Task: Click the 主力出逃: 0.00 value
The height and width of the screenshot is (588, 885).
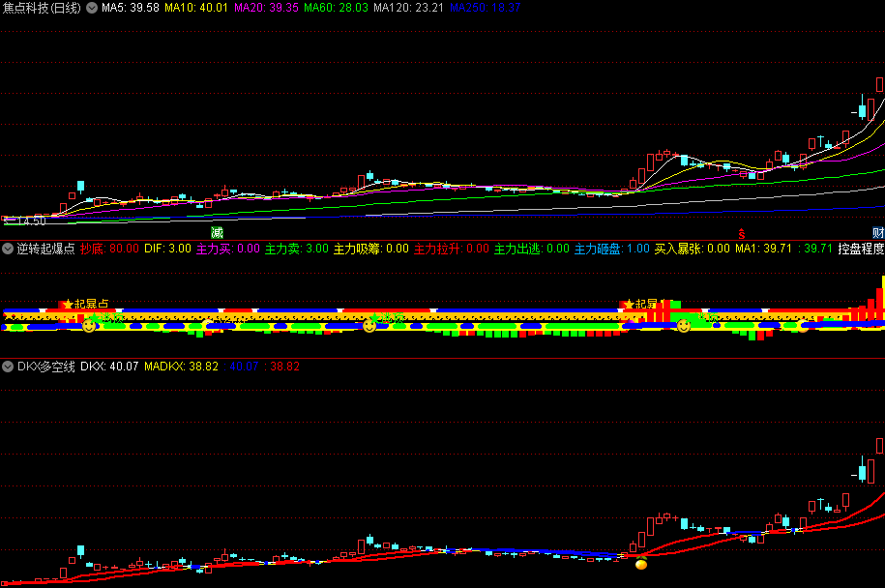Action: [x=532, y=249]
